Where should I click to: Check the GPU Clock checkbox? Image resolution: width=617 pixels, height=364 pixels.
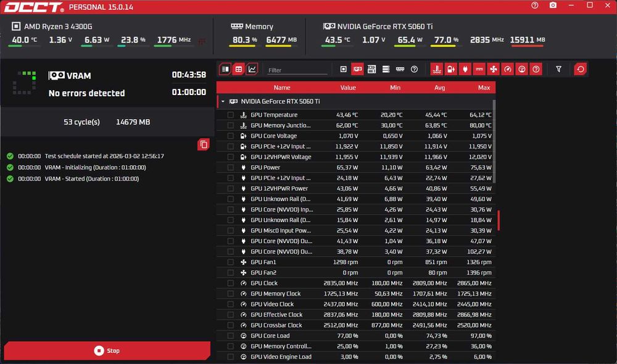[x=231, y=283]
